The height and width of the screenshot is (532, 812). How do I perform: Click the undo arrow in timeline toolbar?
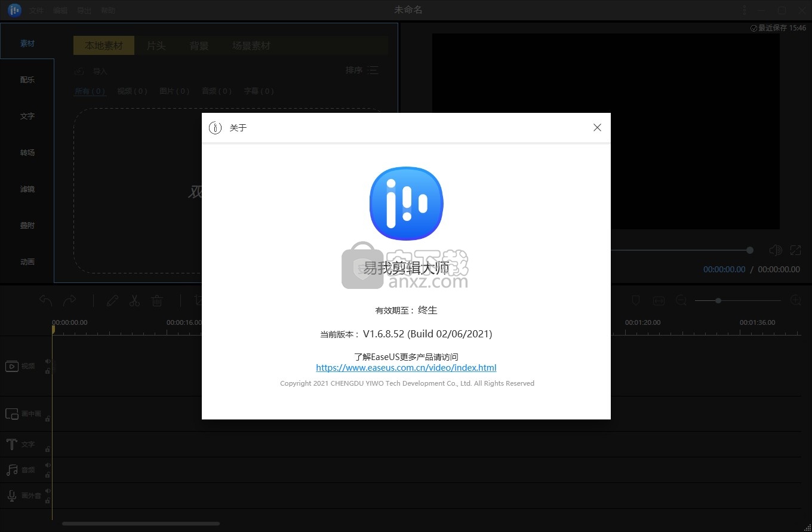point(46,300)
